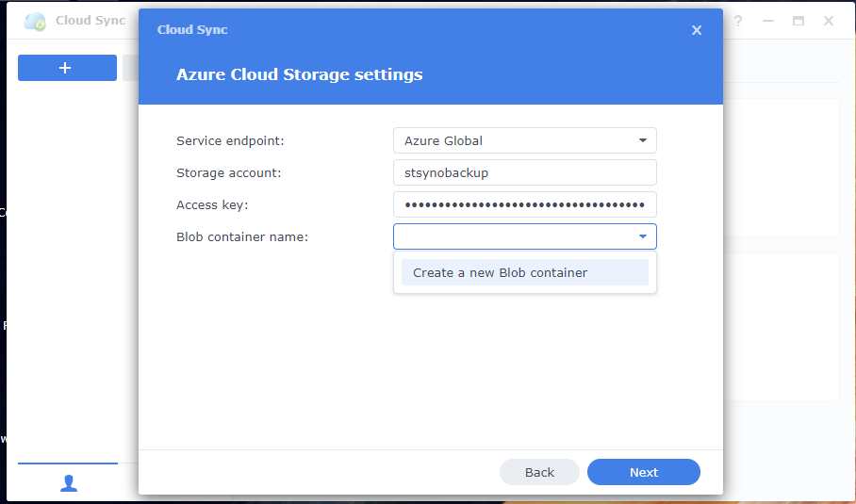Click the Azure Global selection box
The height and width of the screenshot is (504, 856).
point(514,140)
